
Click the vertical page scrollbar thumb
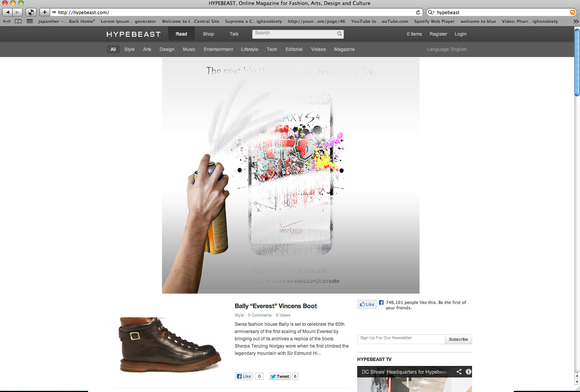coord(577,62)
